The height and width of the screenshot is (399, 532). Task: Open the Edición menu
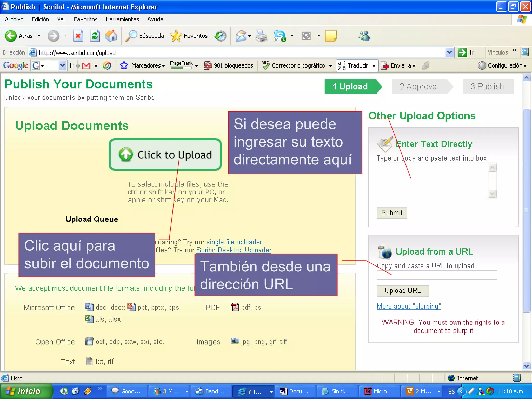[40, 19]
